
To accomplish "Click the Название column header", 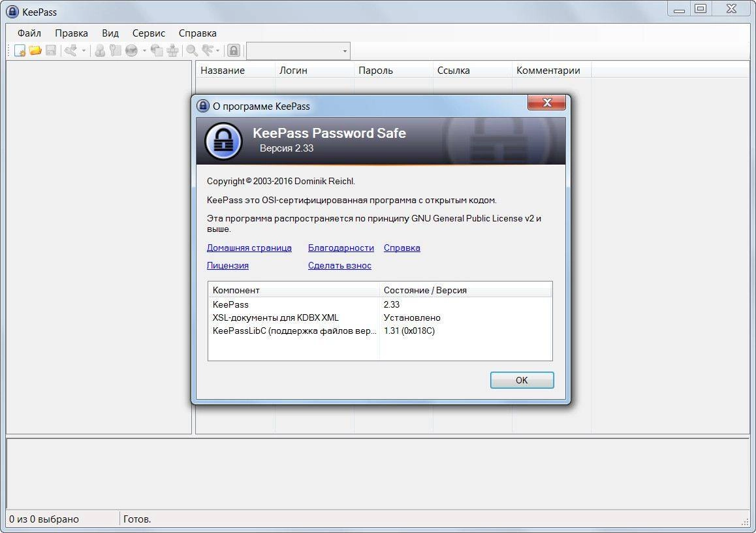I will click(235, 71).
